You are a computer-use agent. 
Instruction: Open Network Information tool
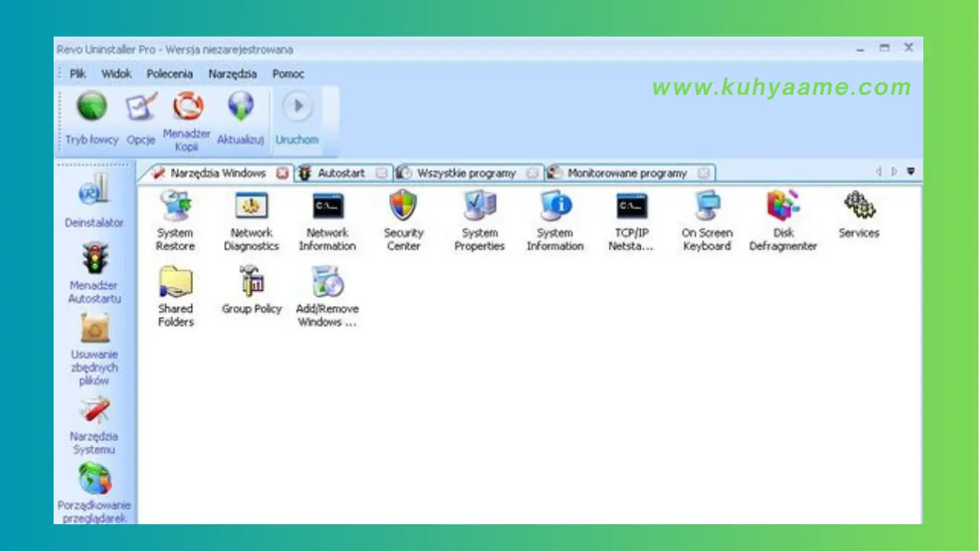pyautogui.click(x=328, y=220)
